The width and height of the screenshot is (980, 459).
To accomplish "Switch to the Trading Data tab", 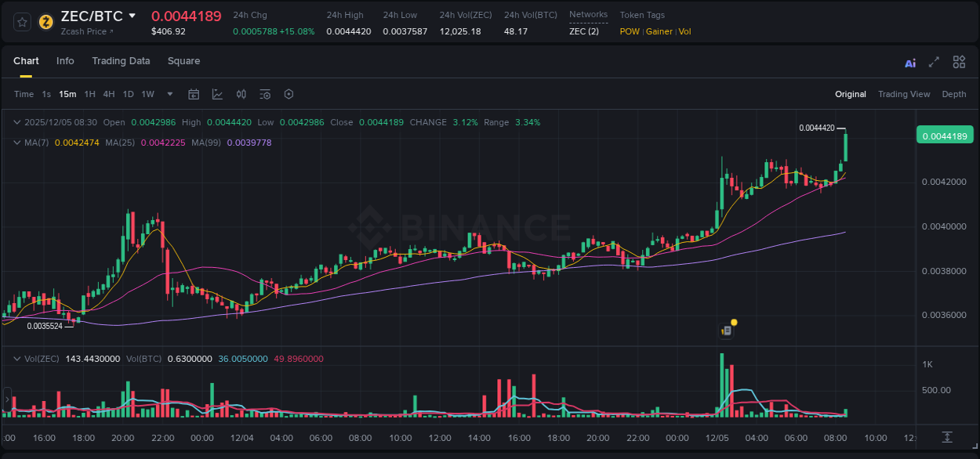I will pos(121,60).
